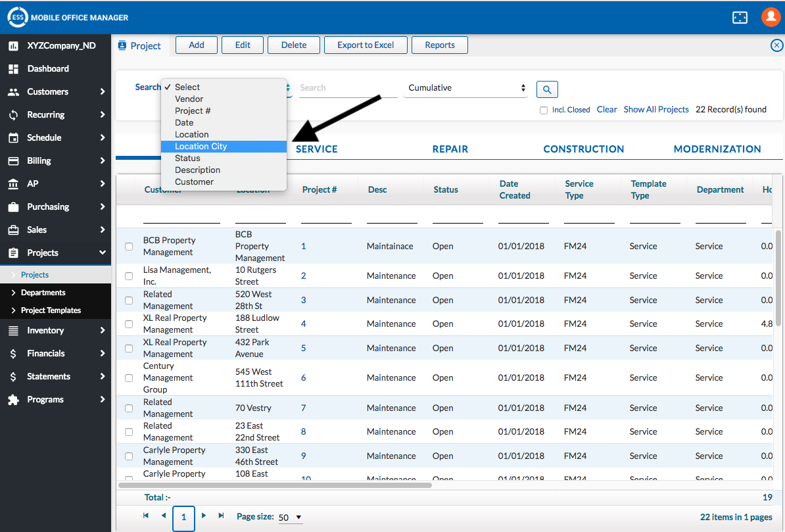Click into the Search text field
Image resolution: width=785 pixels, height=532 pixels.
click(x=347, y=88)
